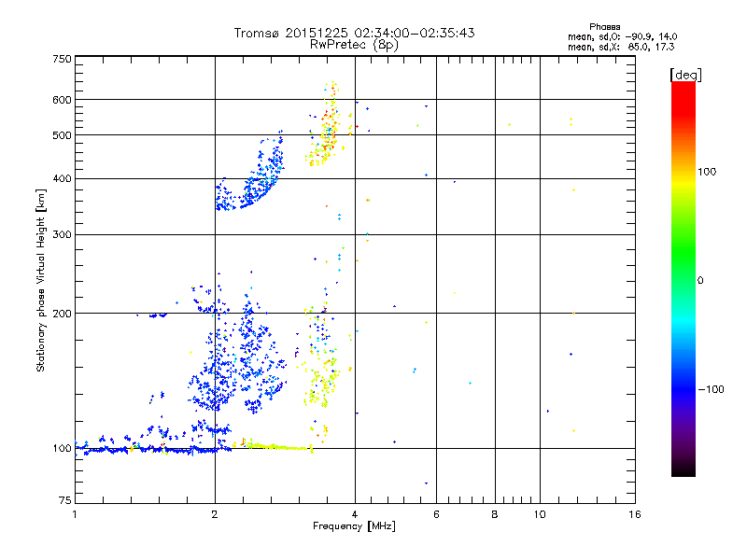Click the 'Frequency [MHz]' axis title
This screenshot has width=747, height=560.
[x=354, y=526]
